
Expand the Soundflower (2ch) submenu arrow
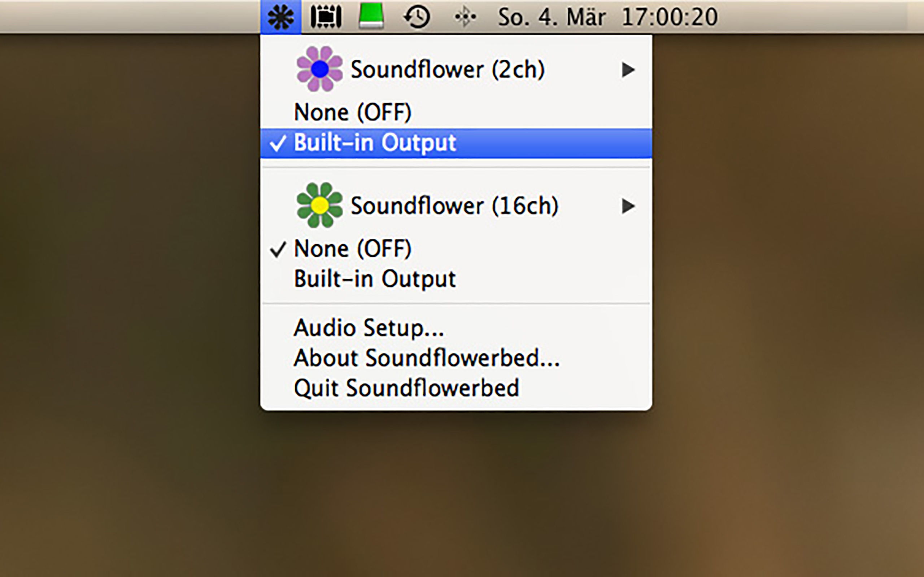click(x=628, y=70)
